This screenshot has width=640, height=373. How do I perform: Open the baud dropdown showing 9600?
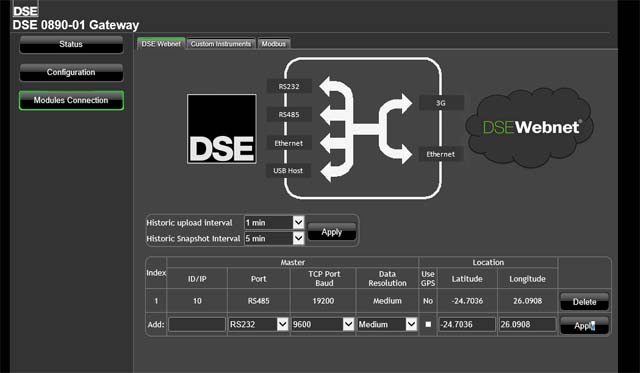pyautogui.click(x=322, y=324)
